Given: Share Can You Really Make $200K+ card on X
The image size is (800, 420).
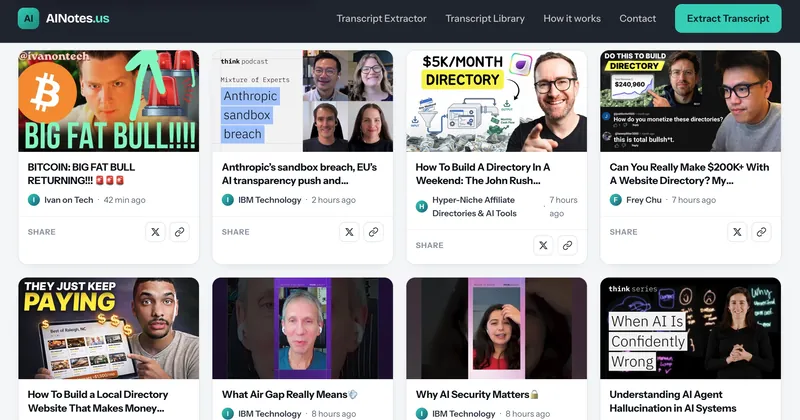Looking at the screenshot, I should [737, 232].
